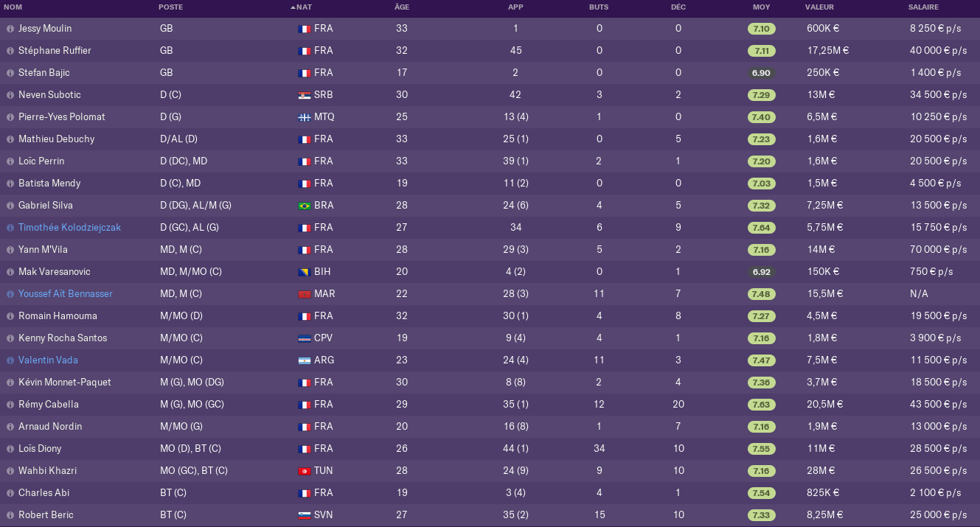
Task: Click info icon next to Stéphane Ruffier
Action: [x=10, y=51]
